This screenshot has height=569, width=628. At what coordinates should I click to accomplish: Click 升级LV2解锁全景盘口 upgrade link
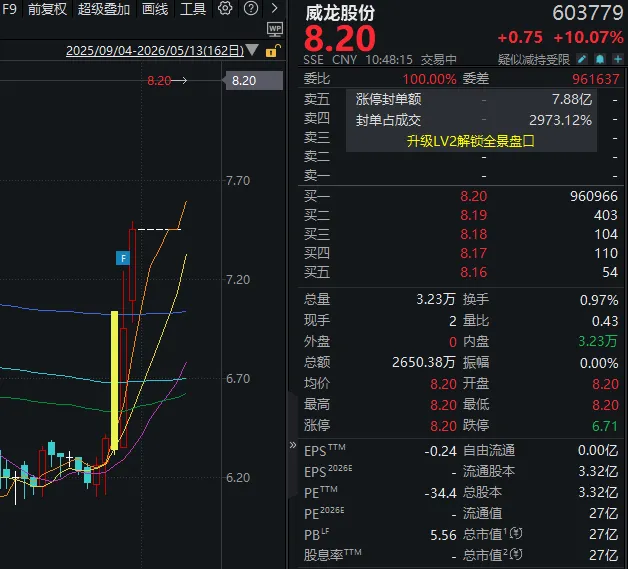(x=471, y=141)
